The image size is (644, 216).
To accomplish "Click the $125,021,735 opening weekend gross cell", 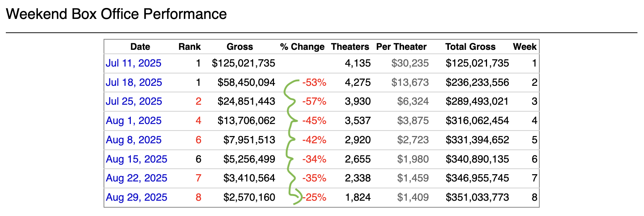I will (243, 63).
